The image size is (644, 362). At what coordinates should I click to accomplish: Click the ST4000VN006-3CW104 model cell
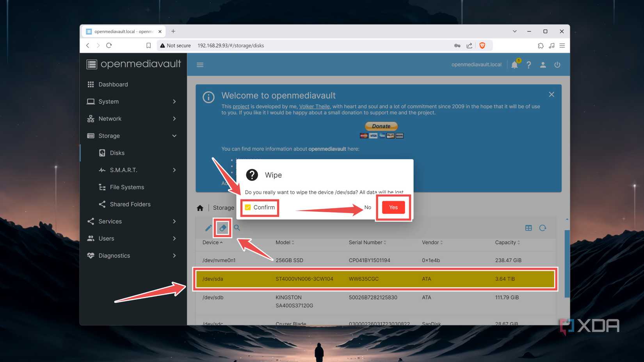point(304,279)
